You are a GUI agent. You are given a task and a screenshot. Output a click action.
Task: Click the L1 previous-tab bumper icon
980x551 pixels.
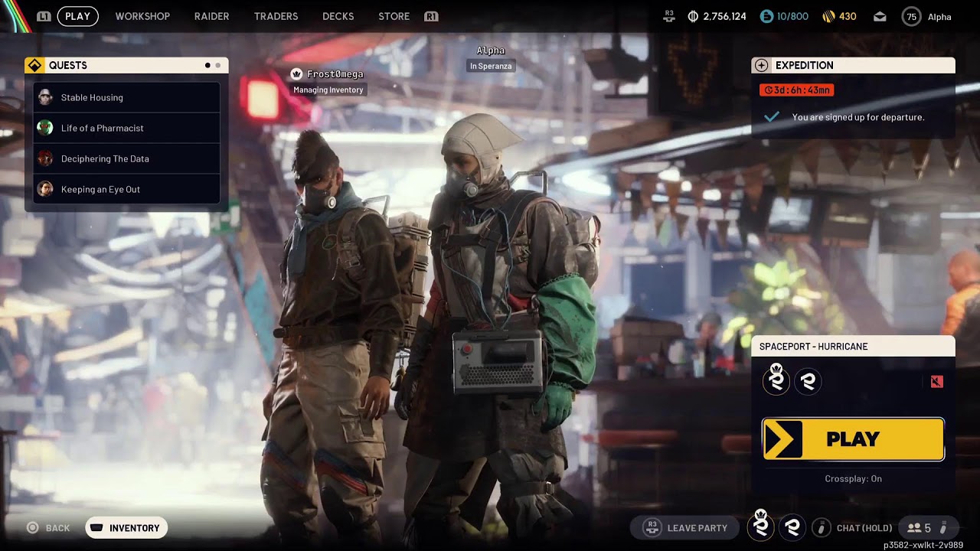[x=44, y=16]
